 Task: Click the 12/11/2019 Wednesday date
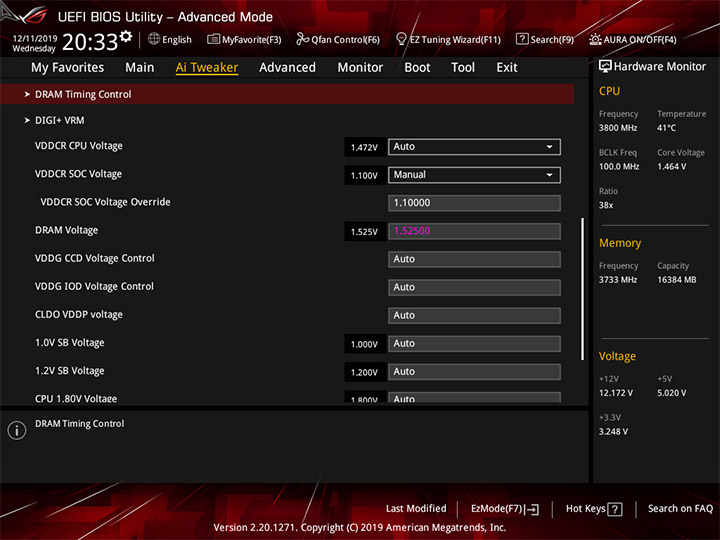point(34,43)
